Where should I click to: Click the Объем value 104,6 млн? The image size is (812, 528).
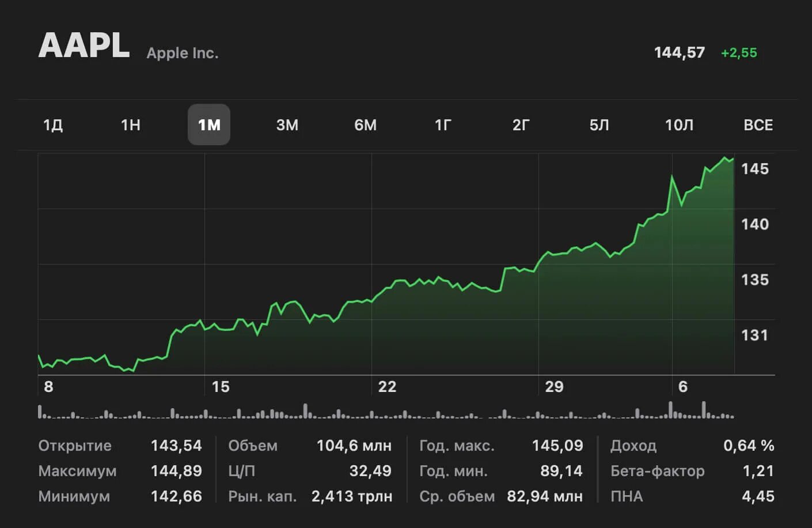[354, 446]
